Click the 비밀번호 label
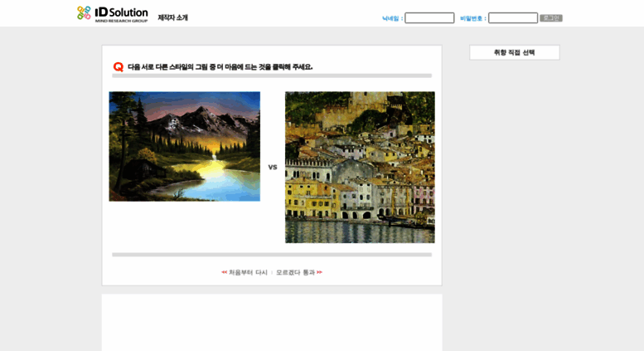Screen dimensions: 644x351 tap(473, 18)
